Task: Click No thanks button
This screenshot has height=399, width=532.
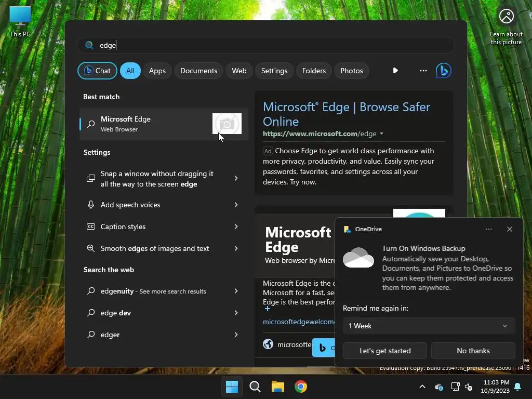Action: (473, 351)
